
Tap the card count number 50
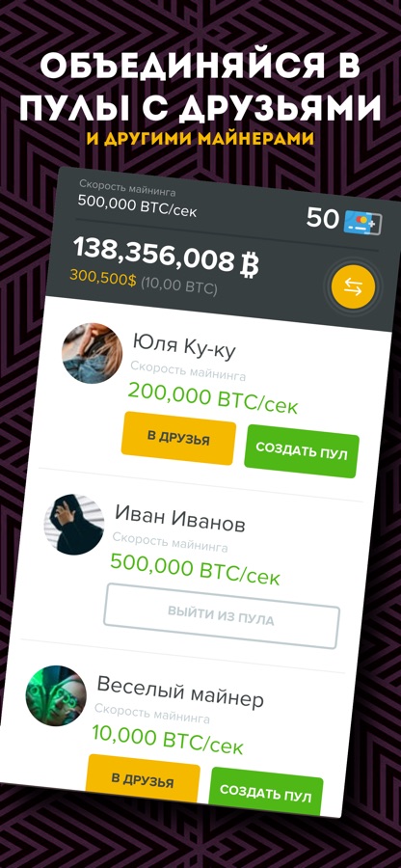click(323, 218)
